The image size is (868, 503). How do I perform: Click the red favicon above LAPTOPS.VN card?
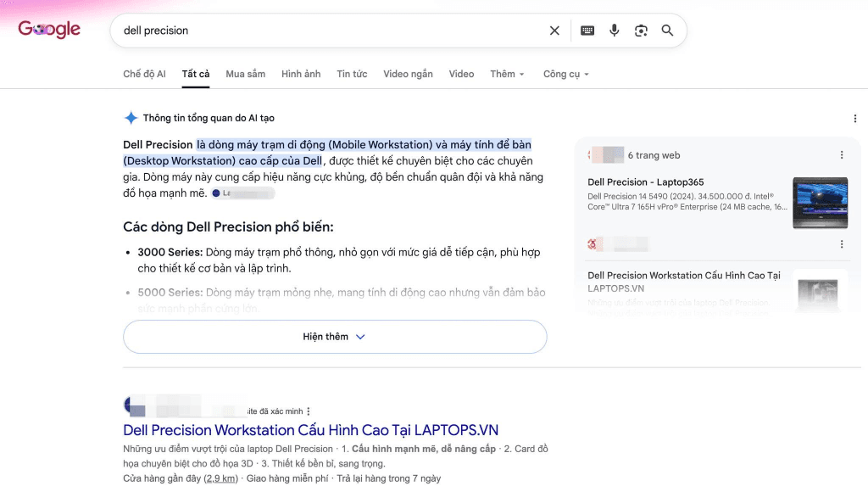pos(592,244)
